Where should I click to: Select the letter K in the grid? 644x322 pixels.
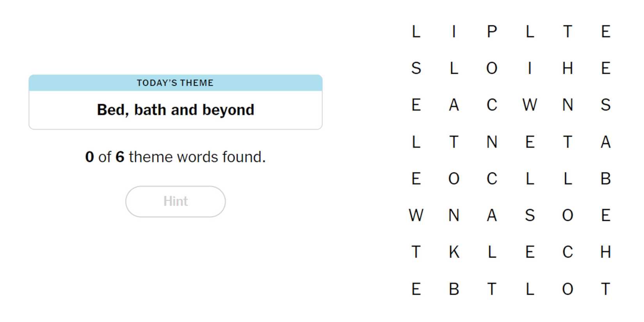pos(454,252)
